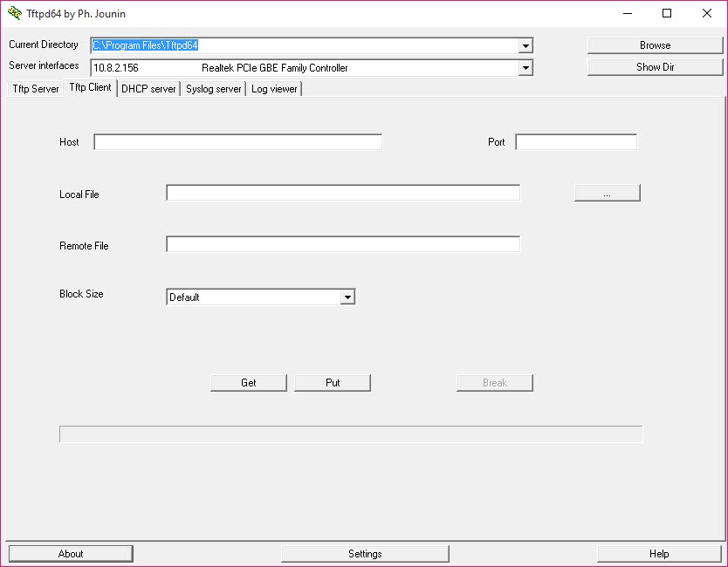This screenshot has height=567, width=728.
Task: Click the transfer progress bar
Action: pyautogui.click(x=351, y=434)
